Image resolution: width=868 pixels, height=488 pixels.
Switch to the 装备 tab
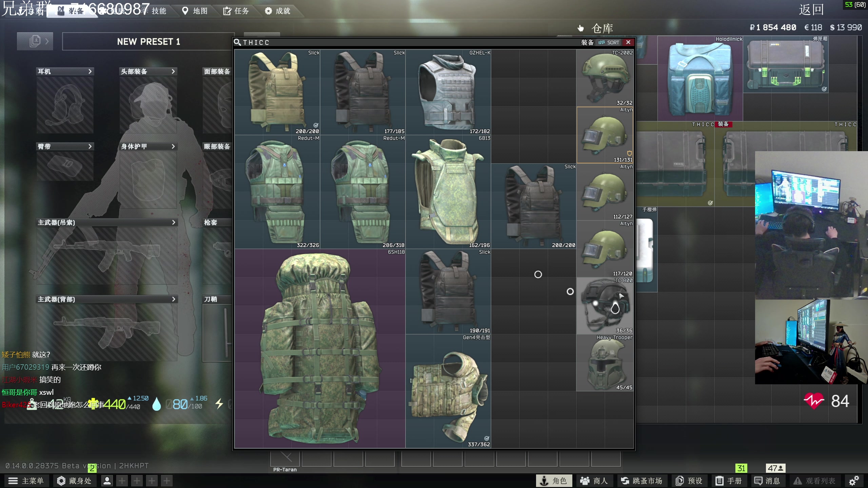pyautogui.click(x=71, y=11)
